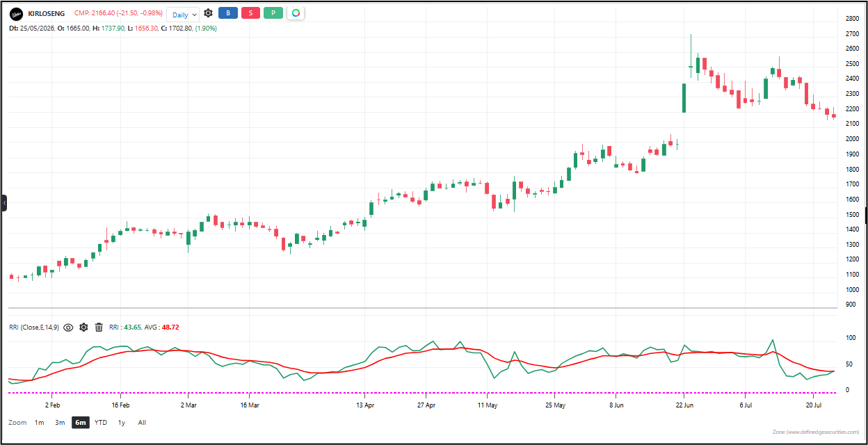Click the Dt: 25/05/2026 date readout
Image resolution: width=868 pixels, height=445 pixels.
(31, 28)
